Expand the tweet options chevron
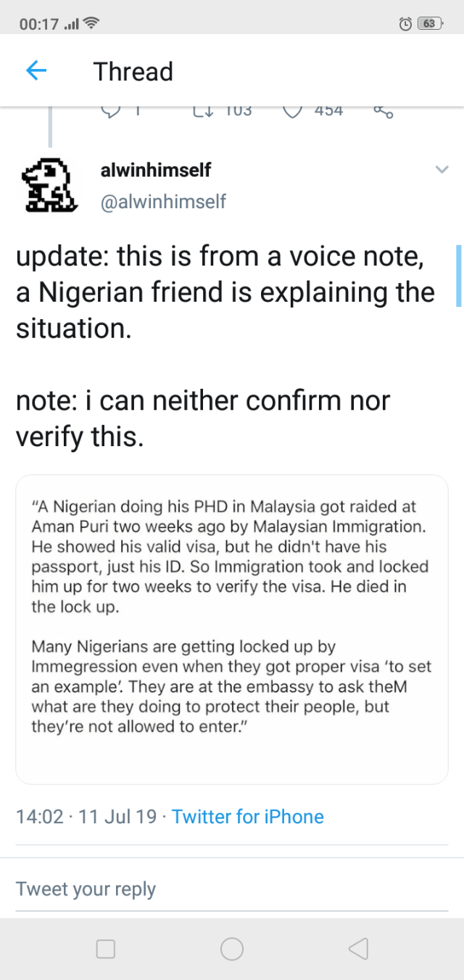The width and height of the screenshot is (464, 980). coord(442,170)
